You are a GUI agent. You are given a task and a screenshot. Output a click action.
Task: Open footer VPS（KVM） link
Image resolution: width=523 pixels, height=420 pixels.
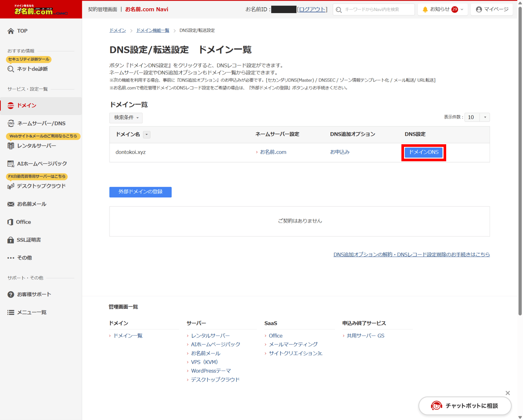tap(204, 362)
